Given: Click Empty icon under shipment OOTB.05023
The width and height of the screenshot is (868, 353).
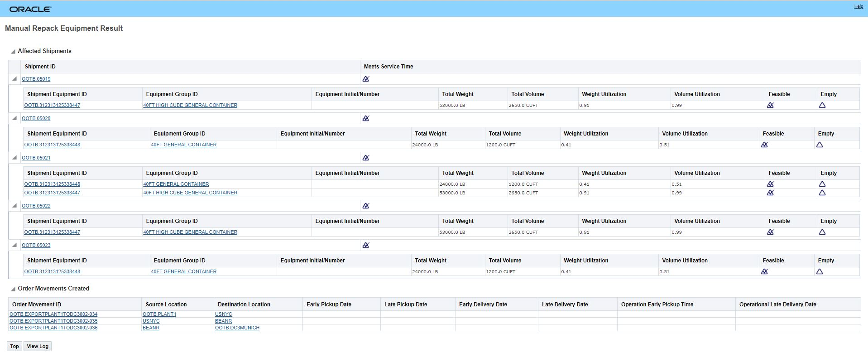Looking at the screenshot, I should tap(820, 271).
